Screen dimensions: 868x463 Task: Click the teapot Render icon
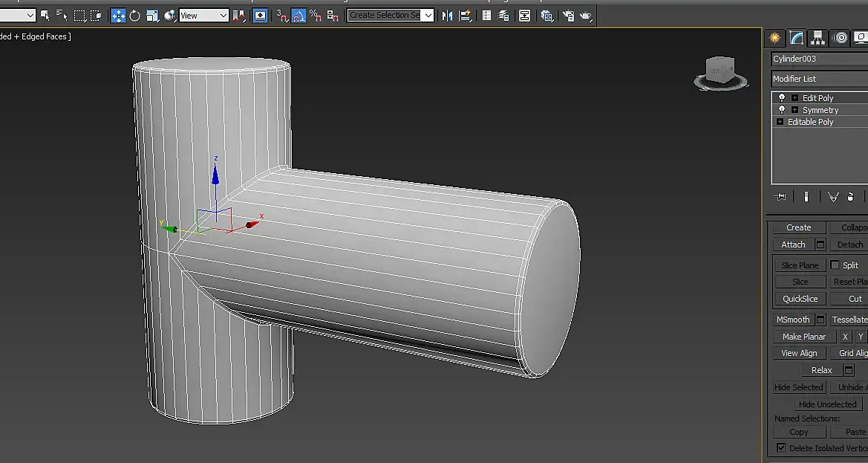586,16
